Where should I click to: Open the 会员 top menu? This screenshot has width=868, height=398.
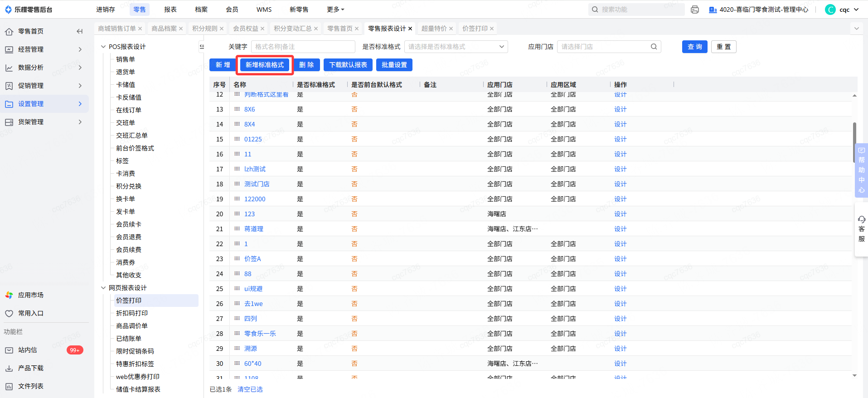click(232, 10)
